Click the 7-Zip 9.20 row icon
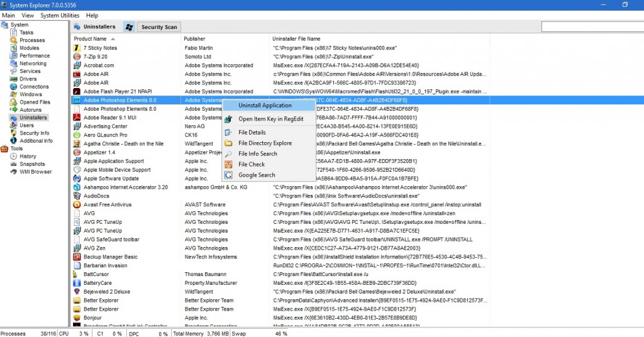Image resolution: width=644 pixels, height=337 pixels. coord(77,57)
